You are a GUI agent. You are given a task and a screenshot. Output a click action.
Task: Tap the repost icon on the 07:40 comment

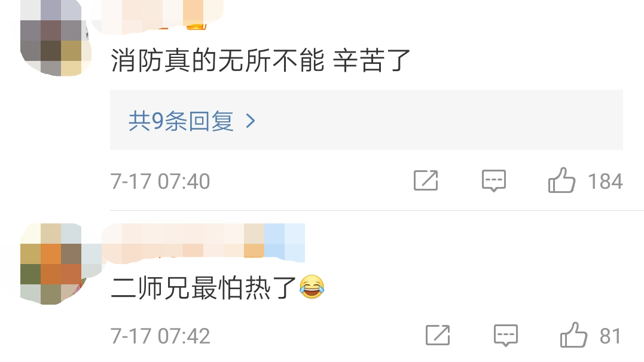(426, 180)
